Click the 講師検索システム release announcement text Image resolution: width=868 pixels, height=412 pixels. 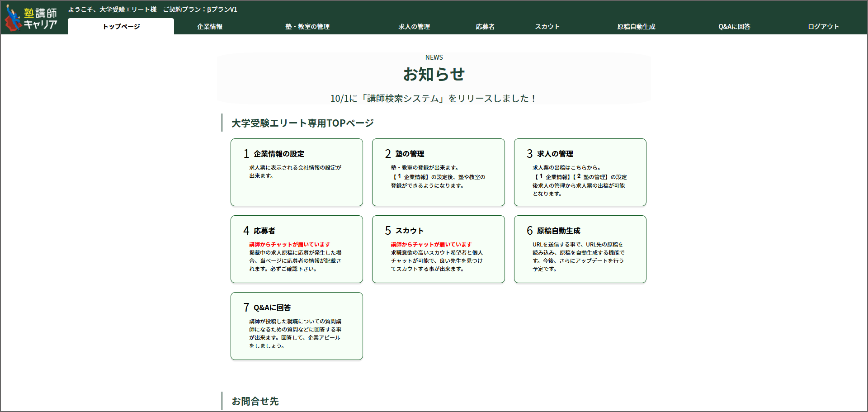(x=434, y=98)
